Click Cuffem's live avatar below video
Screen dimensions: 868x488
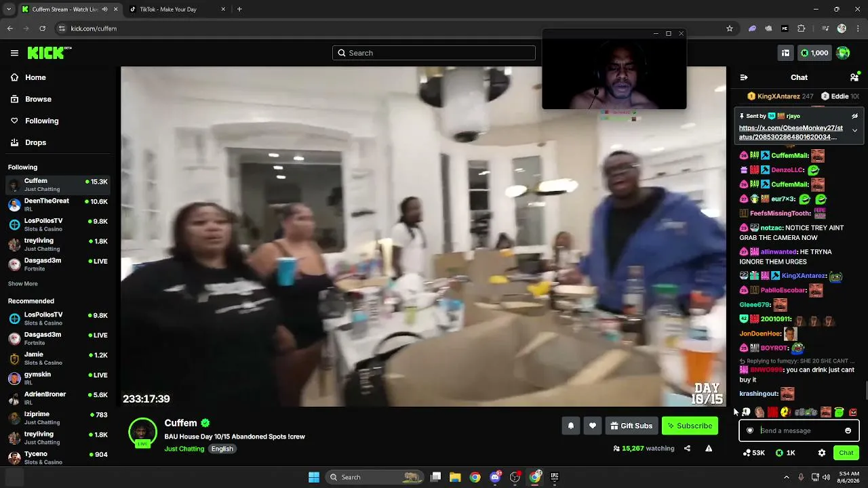142,433
